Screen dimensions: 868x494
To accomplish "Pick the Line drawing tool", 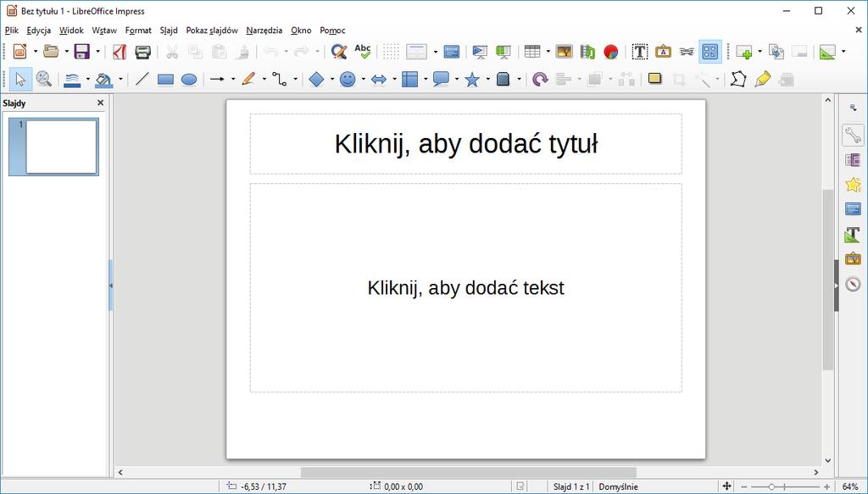I will [x=142, y=80].
